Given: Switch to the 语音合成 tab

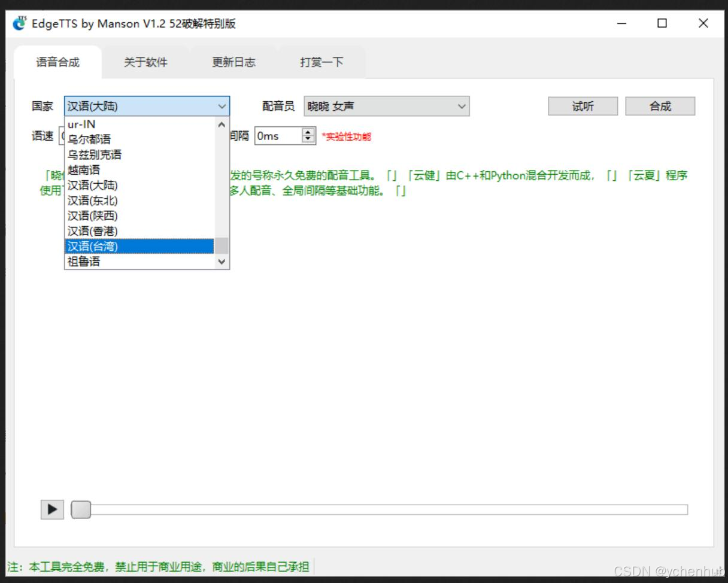Looking at the screenshot, I should (57, 62).
